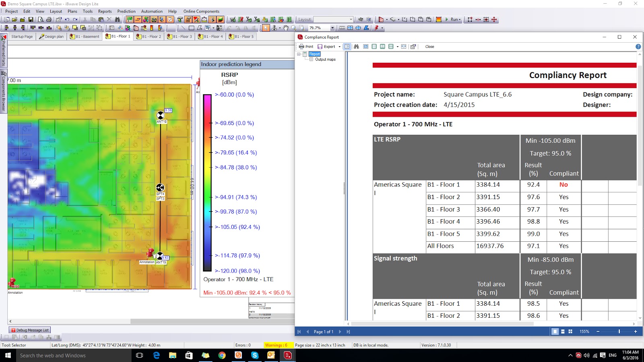Select the line drawing tool
This screenshot has height=362, width=644.
pyautogui.click(x=183, y=28)
